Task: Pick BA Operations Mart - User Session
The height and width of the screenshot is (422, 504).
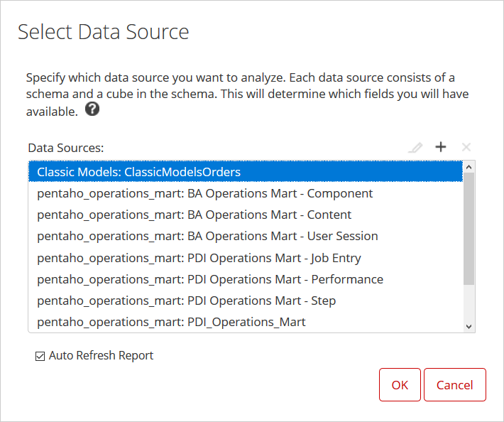Action: [x=207, y=236]
